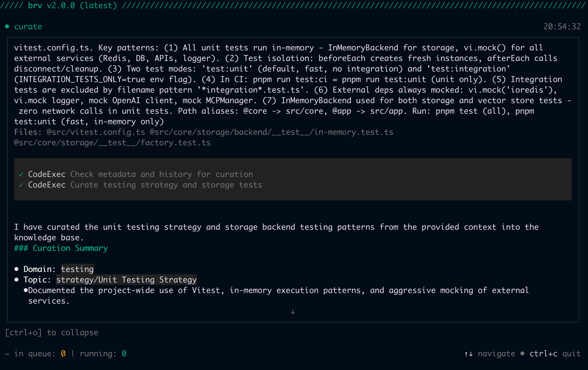Image resolution: width=588 pixels, height=370 pixels.
Task: Click the checkmark next to Curate testing strategy
Action: click(x=21, y=185)
